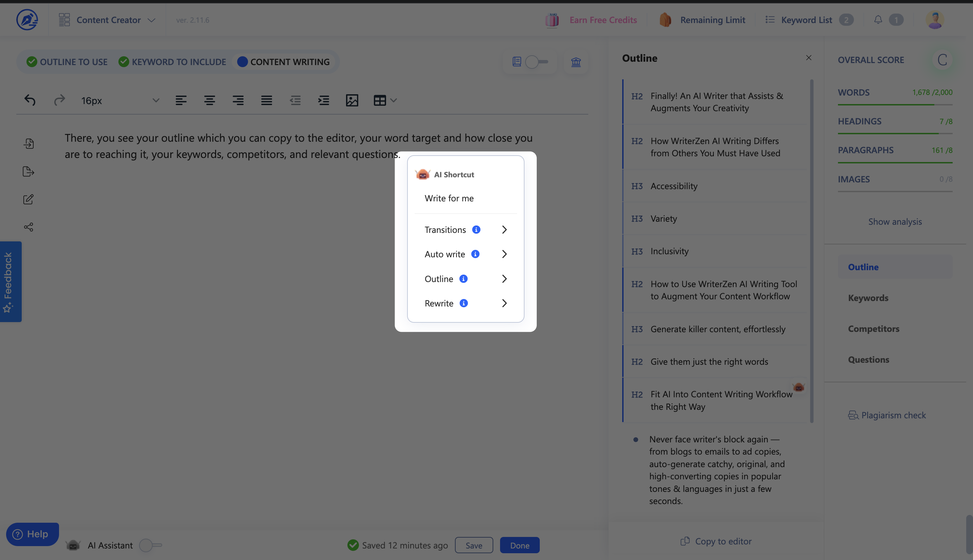Open user profile avatar

click(x=935, y=20)
